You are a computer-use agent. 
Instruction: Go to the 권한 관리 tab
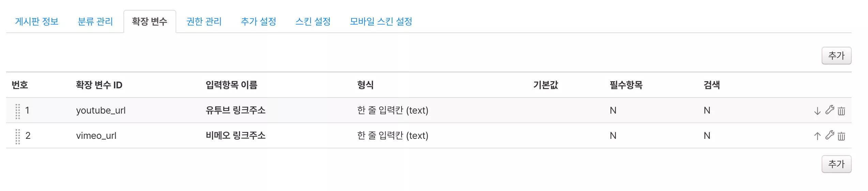204,21
